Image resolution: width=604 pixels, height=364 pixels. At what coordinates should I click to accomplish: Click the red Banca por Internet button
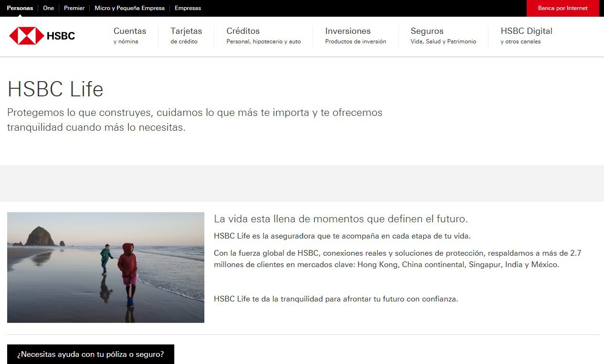click(x=562, y=8)
